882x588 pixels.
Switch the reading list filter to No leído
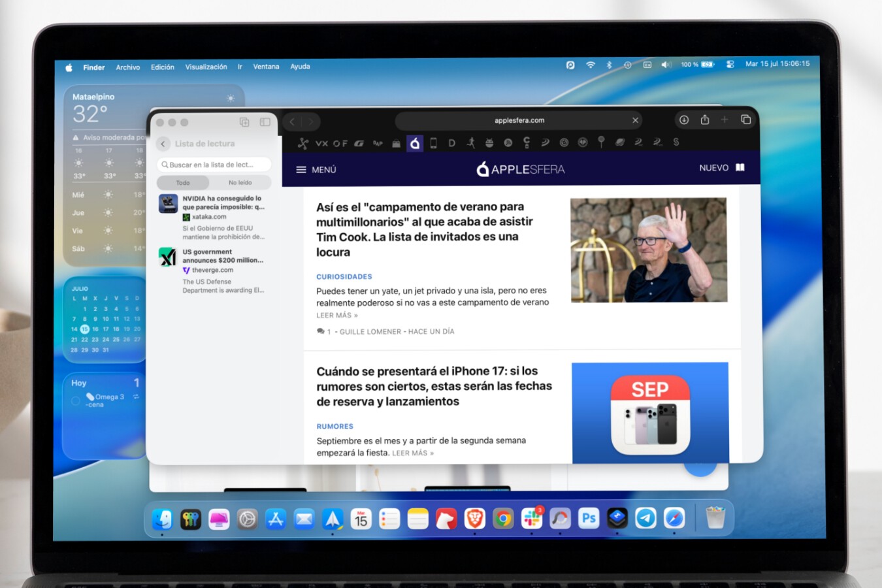tap(239, 182)
